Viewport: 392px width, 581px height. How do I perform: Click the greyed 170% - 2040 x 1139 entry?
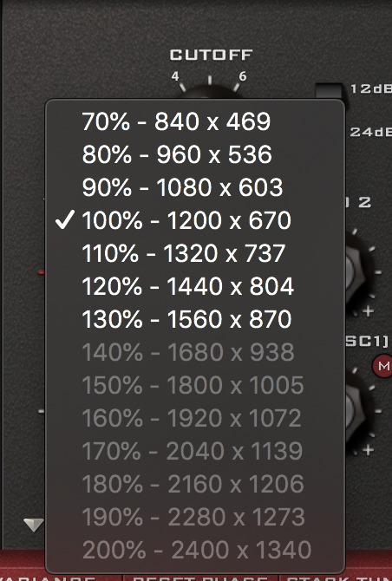(x=195, y=451)
